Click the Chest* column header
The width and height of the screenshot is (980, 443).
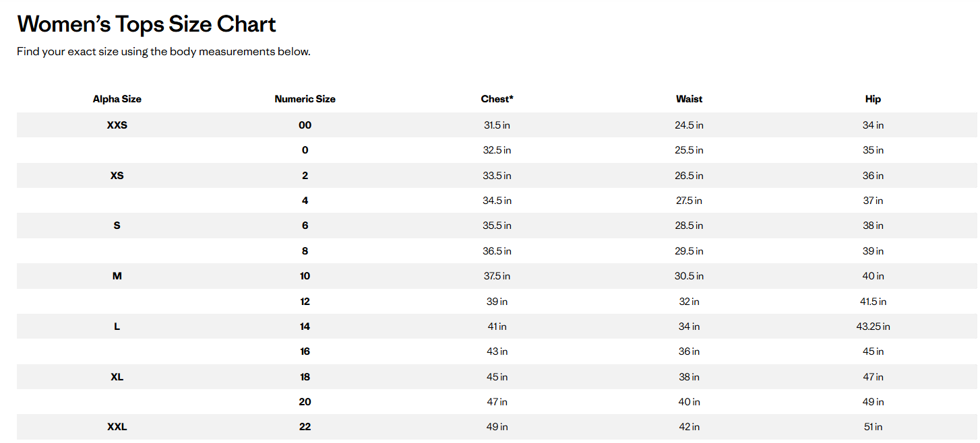pos(497,99)
